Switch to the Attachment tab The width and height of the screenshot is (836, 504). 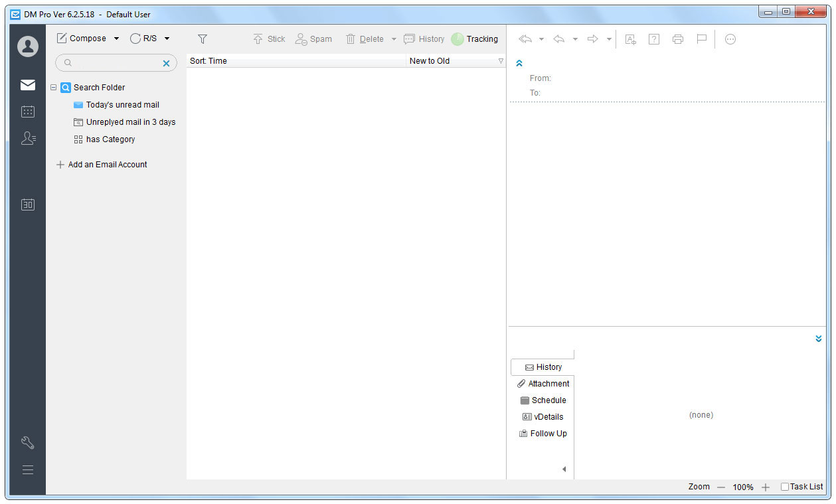(x=543, y=384)
